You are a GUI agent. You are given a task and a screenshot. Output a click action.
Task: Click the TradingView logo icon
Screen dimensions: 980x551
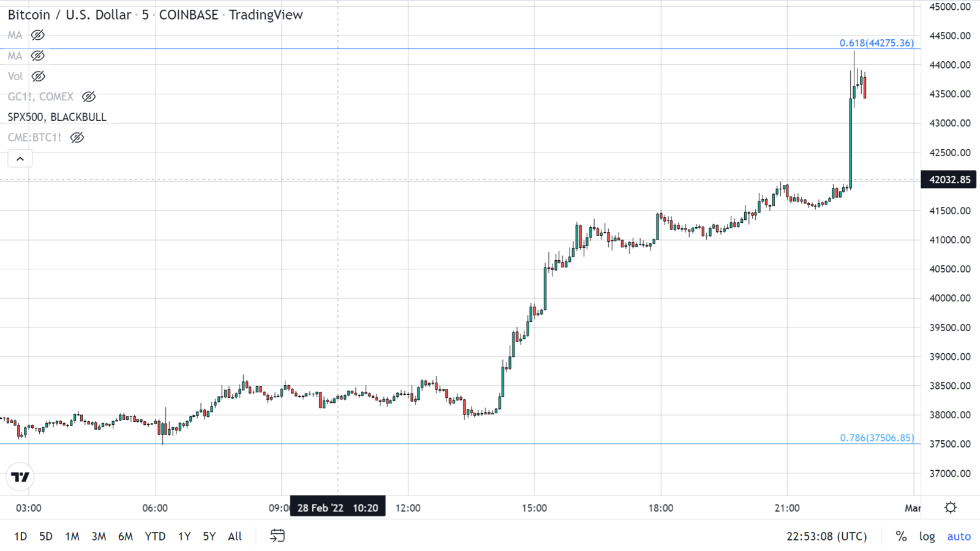click(20, 477)
